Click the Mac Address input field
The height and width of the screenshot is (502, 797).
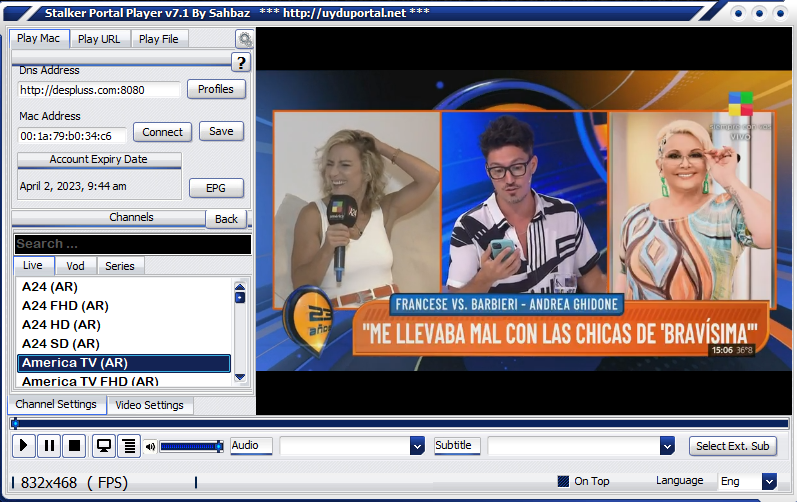(x=72, y=136)
